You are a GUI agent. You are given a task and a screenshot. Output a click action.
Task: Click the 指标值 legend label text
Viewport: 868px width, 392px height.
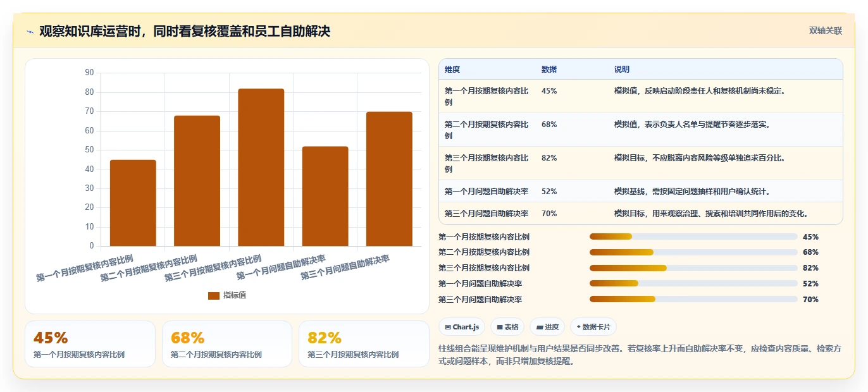[x=235, y=295]
